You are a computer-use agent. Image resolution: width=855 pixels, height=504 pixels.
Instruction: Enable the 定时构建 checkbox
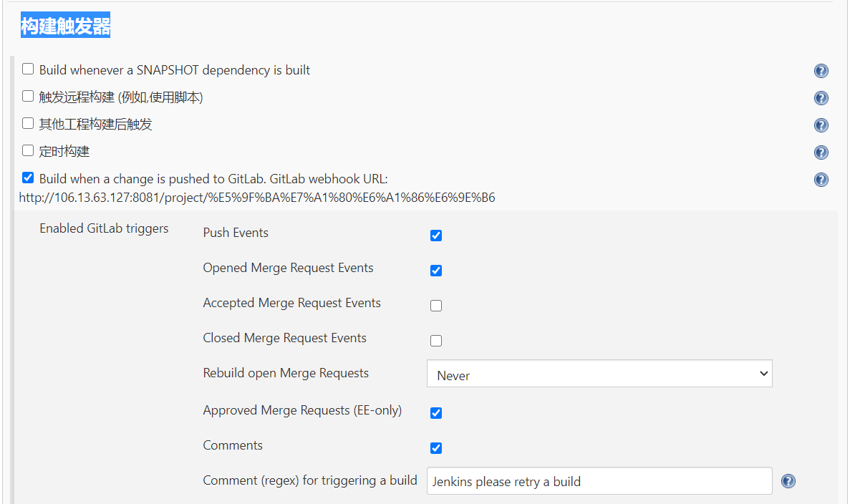28,151
